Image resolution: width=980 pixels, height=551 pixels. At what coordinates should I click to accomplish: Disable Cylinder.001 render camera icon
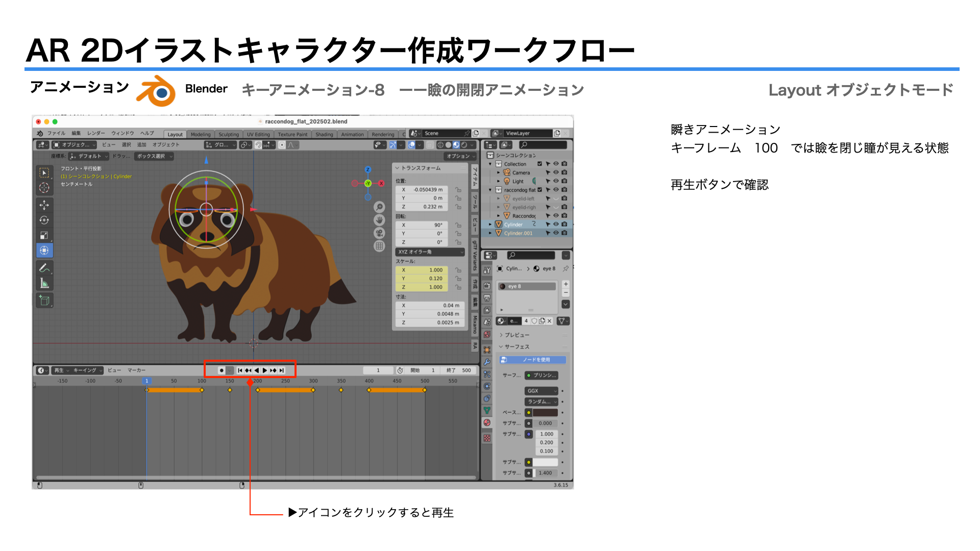[564, 233]
